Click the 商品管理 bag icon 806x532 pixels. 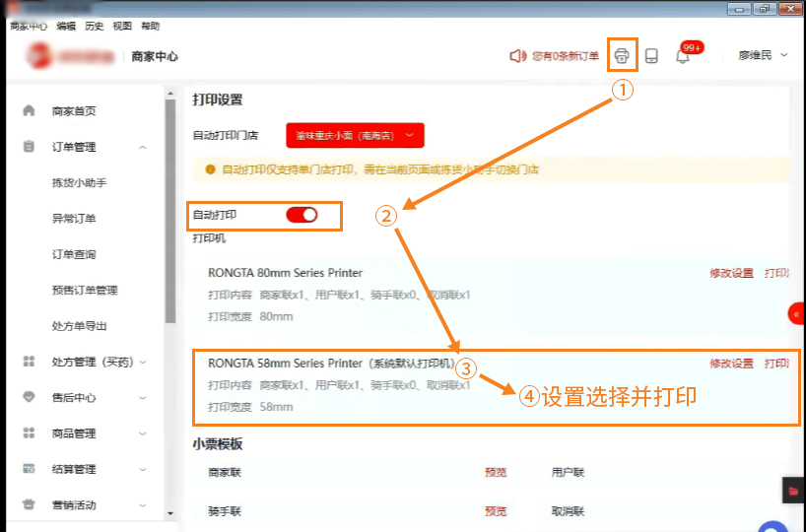coord(29,433)
